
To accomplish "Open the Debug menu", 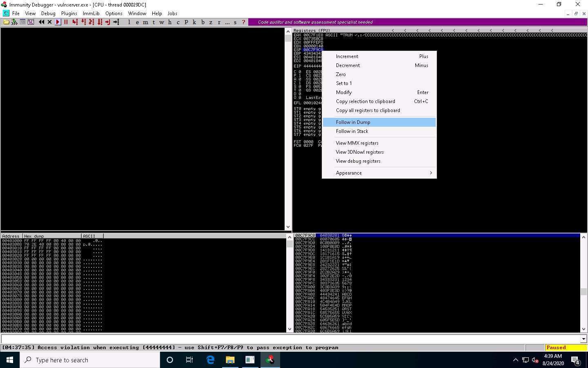I will pyautogui.click(x=48, y=13).
